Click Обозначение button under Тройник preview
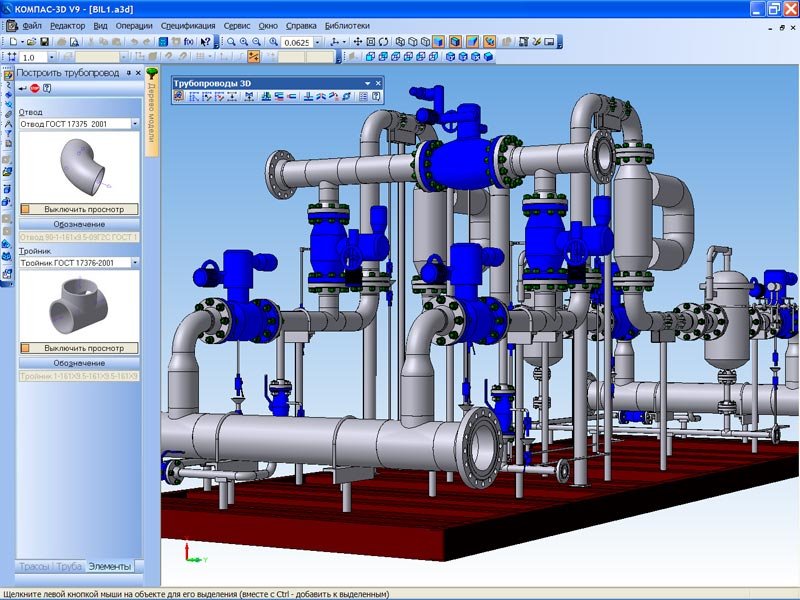The image size is (800, 600). [x=78, y=363]
